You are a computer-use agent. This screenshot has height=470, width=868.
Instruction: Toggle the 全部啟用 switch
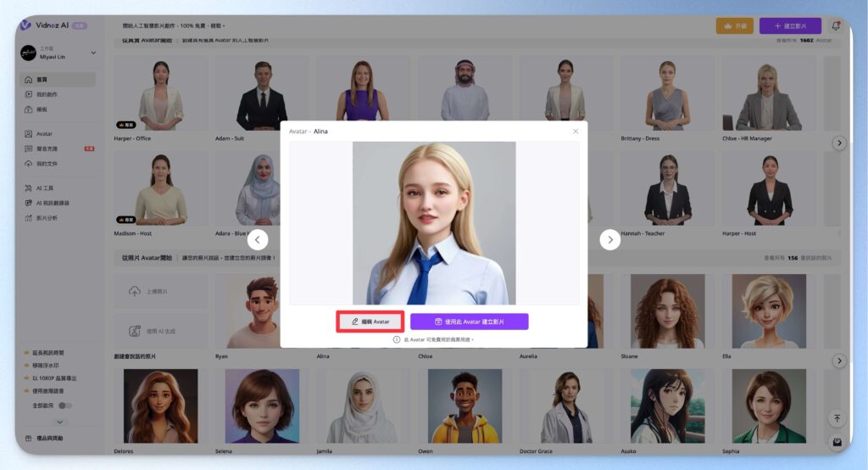pyautogui.click(x=64, y=406)
